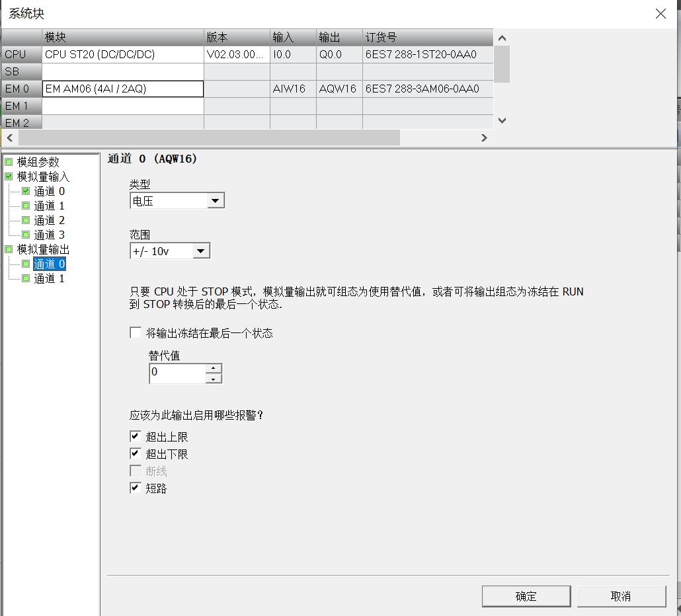Image resolution: width=681 pixels, height=616 pixels.
Task: Enable 将输出冻结在最后一个状态 option
Action: [136, 332]
